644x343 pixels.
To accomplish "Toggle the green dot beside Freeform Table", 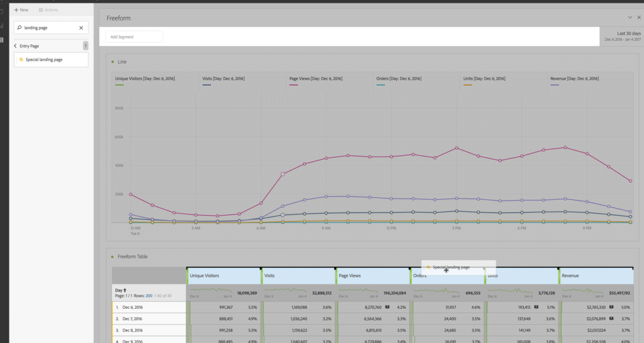I will pyautogui.click(x=111, y=256).
